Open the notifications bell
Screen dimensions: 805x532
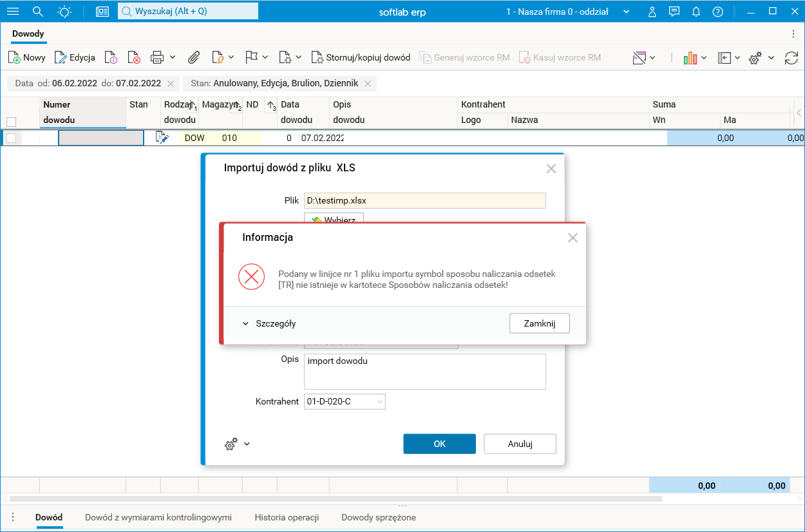pyautogui.click(x=696, y=12)
